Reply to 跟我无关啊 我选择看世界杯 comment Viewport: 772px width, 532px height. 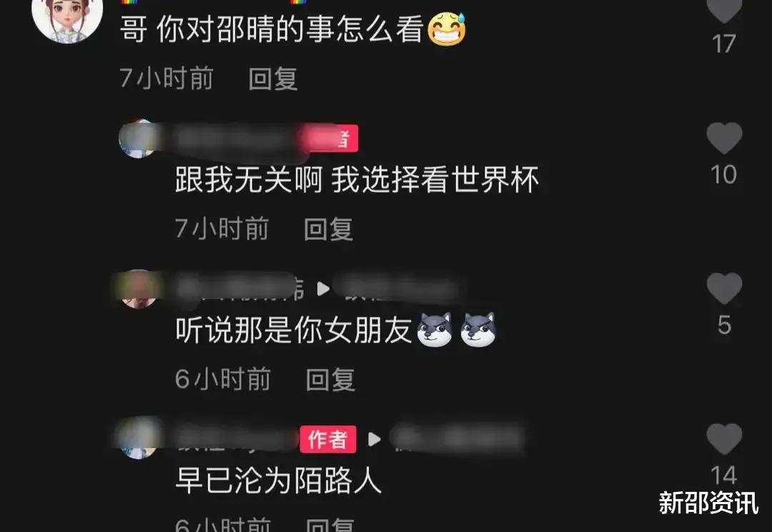[328, 229]
